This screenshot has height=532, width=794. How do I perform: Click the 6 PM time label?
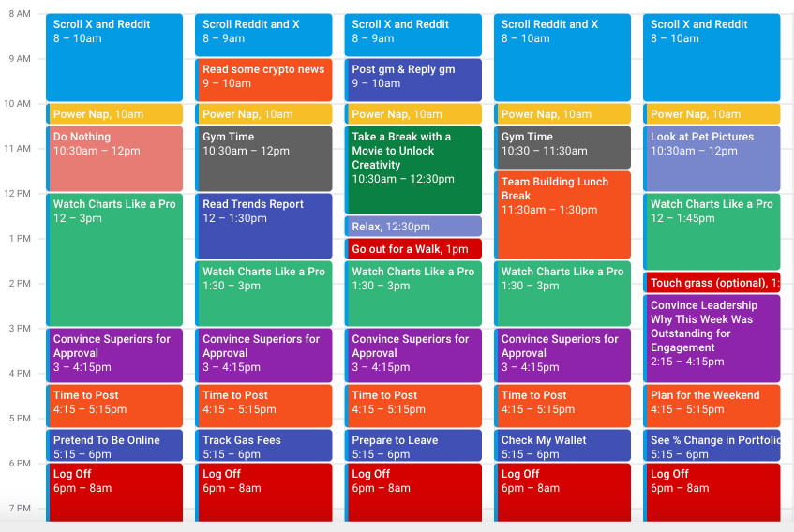[20, 464]
